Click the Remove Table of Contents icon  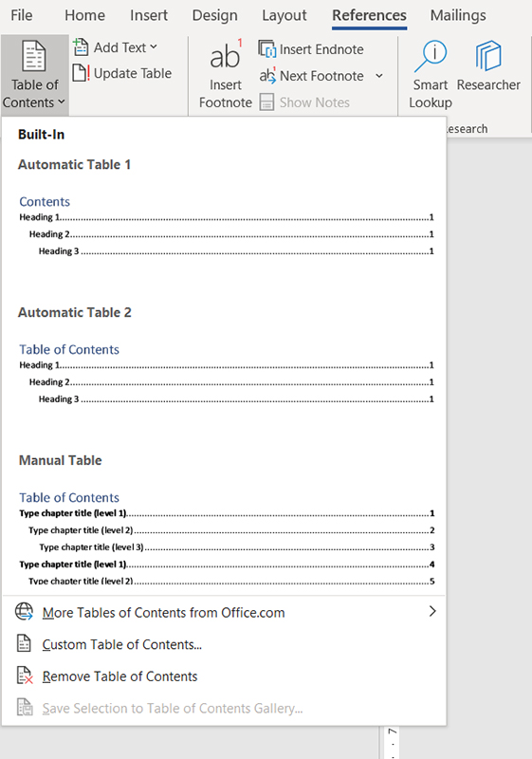pos(25,676)
